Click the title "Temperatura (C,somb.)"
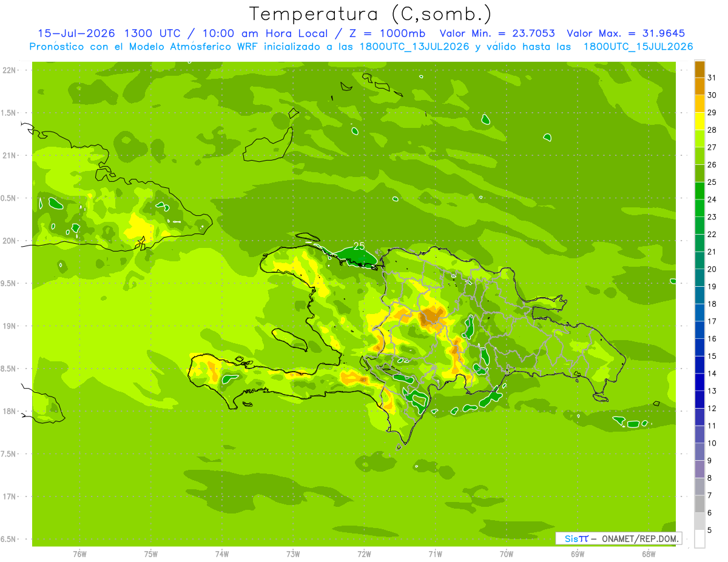This screenshot has width=728, height=562. [x=370, y=14]
